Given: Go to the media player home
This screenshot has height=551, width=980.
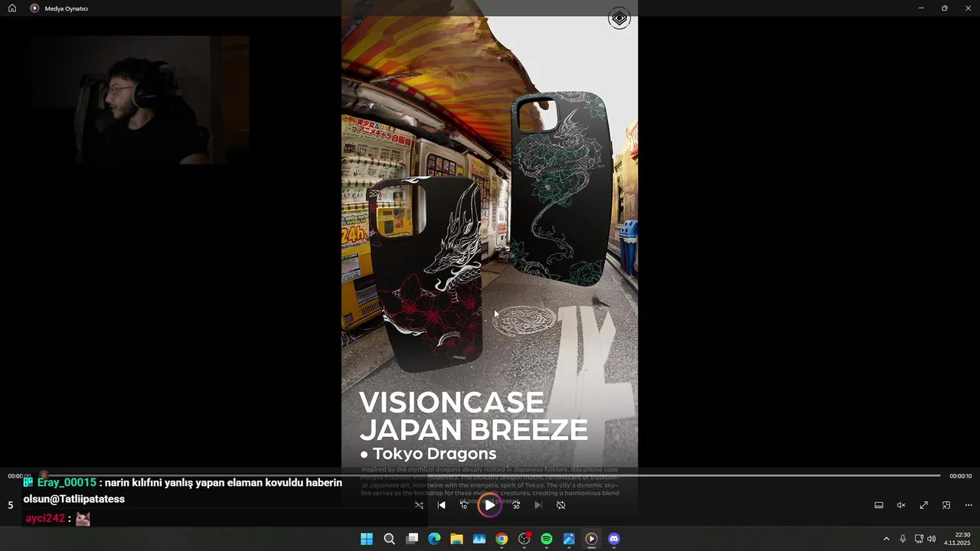Looking at the screenshot, I should tap(12, 8).
